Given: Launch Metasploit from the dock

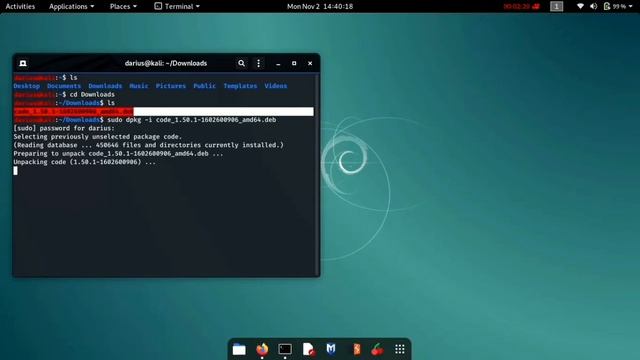Looking at the screenshot, I should pyautogui.click(x=331, y=349).
